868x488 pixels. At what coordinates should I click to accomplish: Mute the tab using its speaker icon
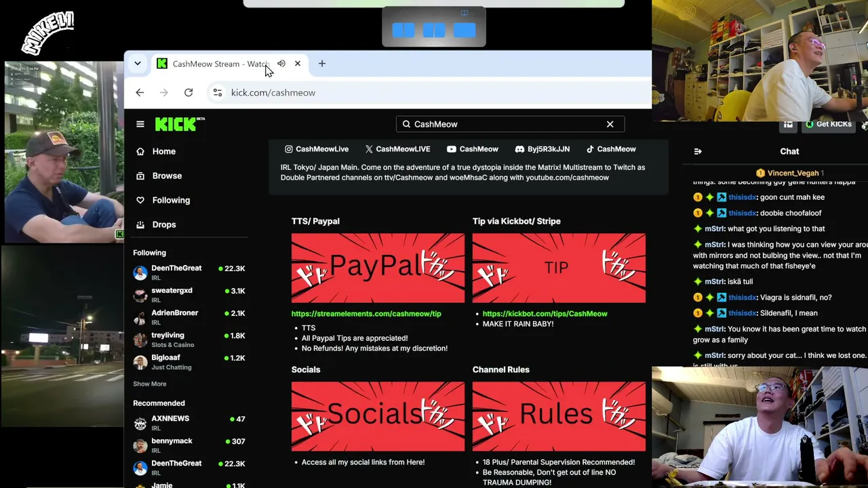[281, 64]
